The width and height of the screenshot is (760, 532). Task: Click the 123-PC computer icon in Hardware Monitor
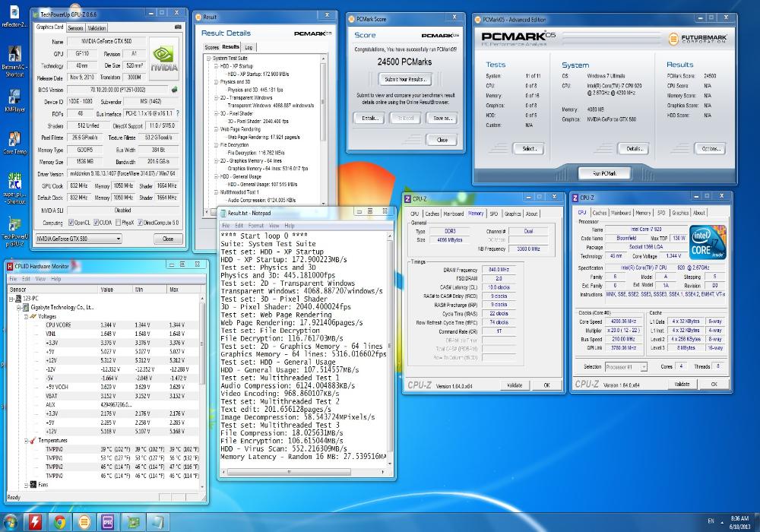tap(18, 299)
